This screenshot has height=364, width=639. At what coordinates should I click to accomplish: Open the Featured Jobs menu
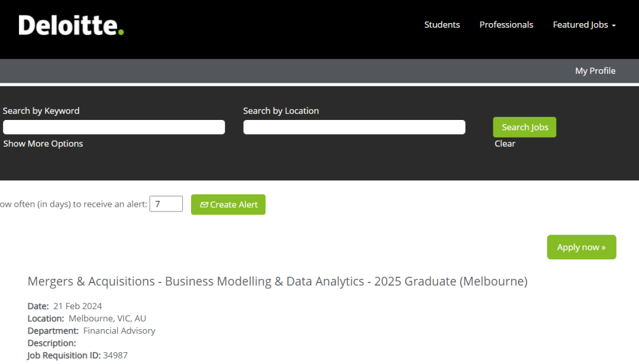click(580, 25)
